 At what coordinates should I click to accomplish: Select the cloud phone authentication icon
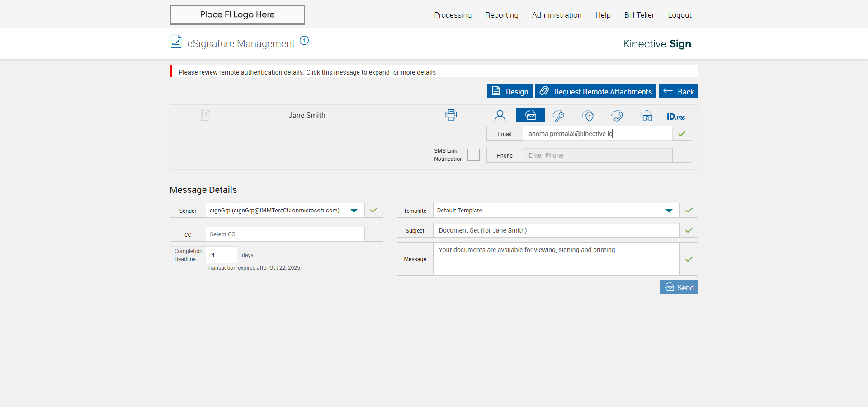point(617,116)
